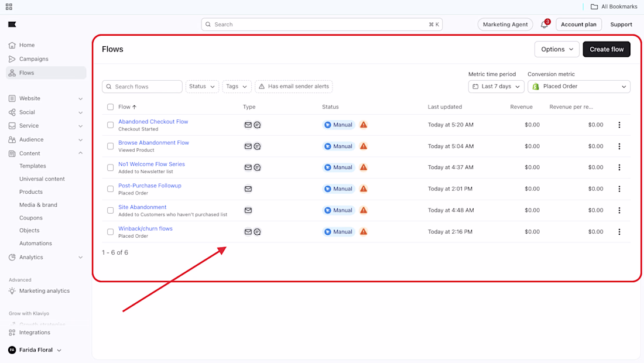Open the Last 7 days time period dropdown

(x=496, y=87)
